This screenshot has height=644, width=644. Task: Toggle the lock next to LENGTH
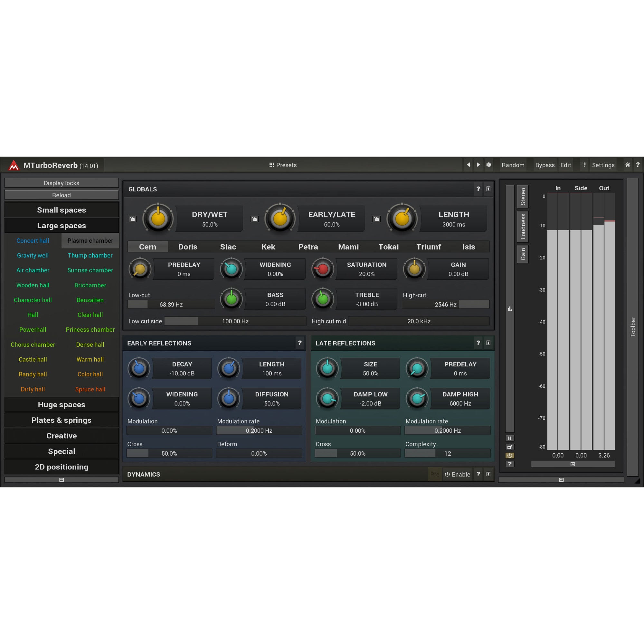pos(376,219)
